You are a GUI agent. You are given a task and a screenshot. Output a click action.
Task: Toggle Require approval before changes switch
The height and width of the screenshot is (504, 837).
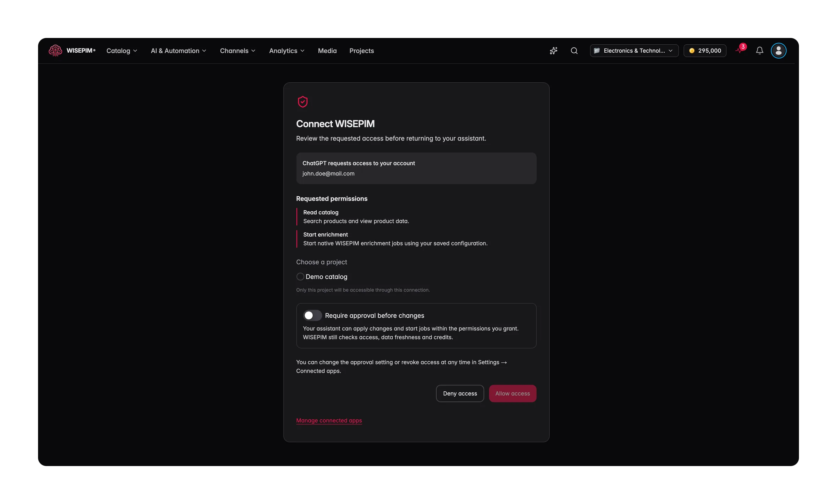click(312, 315)
